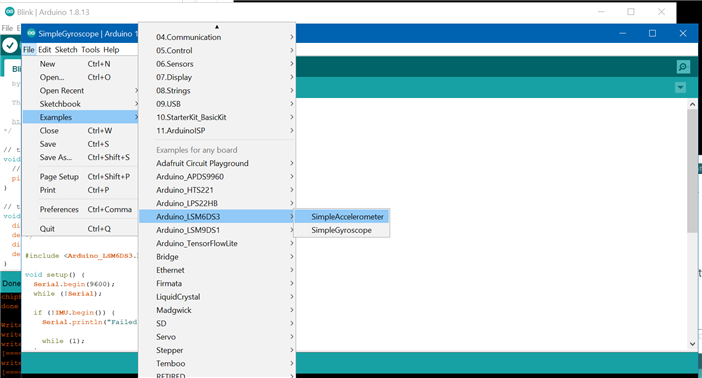Click the Verify checkmark in Blink window
Screen dimensions: 702x378
click(10, 45)
